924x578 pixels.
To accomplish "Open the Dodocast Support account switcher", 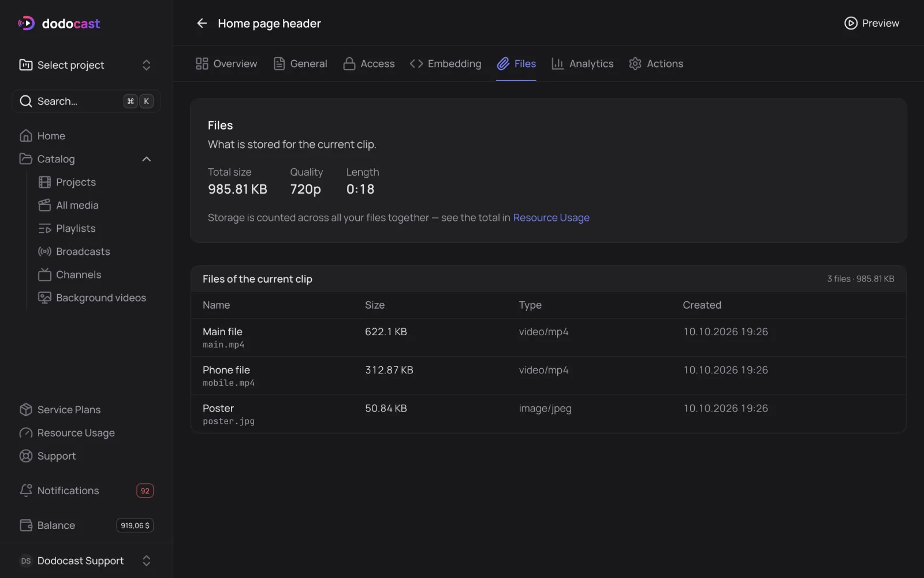I will pos(86,561).
